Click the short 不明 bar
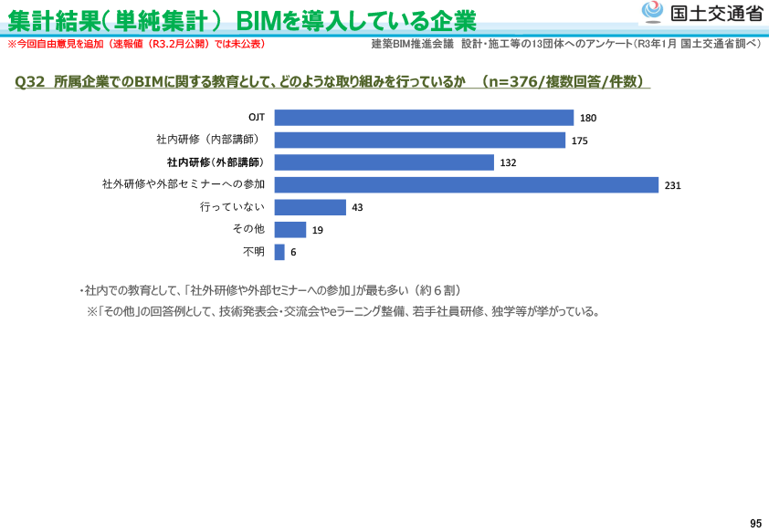This screenshot has height=532, width=769. click(x=279, y=252)
